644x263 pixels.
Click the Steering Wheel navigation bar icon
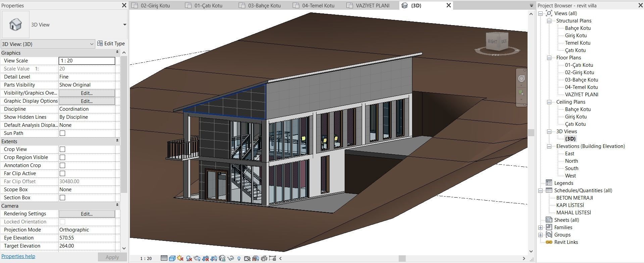pos(521,78)
